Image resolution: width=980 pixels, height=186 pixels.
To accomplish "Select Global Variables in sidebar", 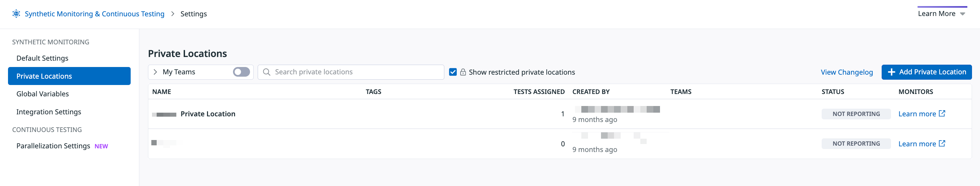I will pyautogui.click(x=43, y=94).
